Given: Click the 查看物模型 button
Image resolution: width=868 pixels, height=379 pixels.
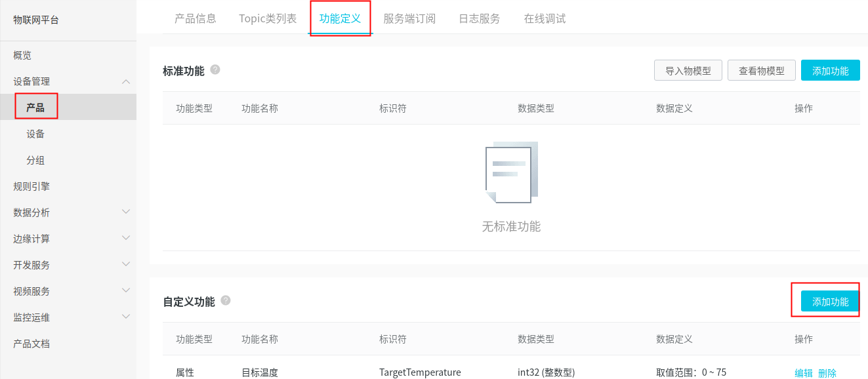Looking at the screenshot, I should coord(762,70).
